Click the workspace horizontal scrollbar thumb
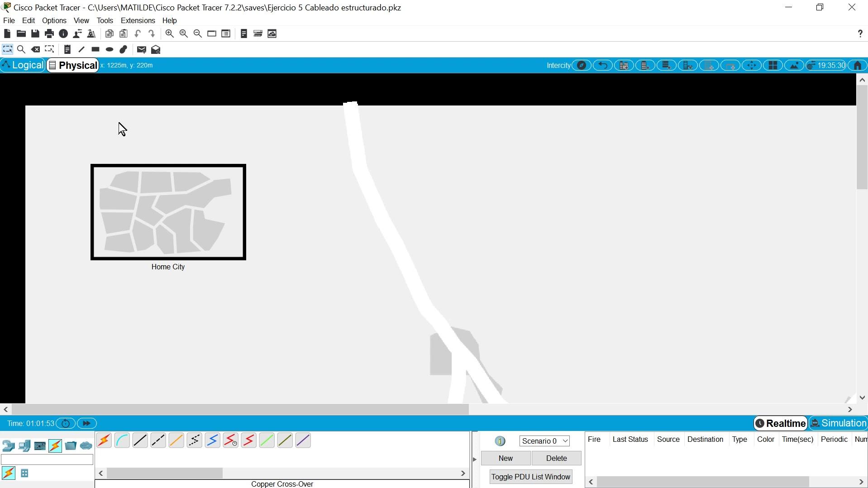Viewport: 868px width, 488px height. tap(240, 410)
